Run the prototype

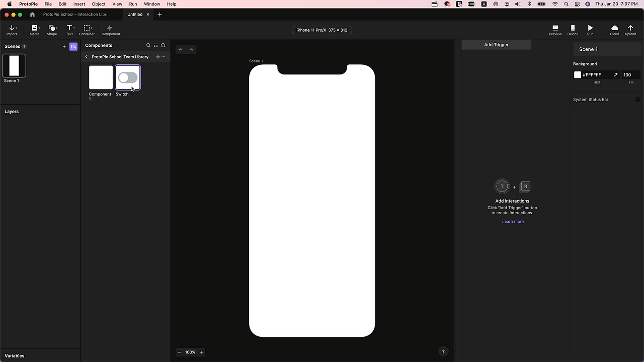click(590, 29)
